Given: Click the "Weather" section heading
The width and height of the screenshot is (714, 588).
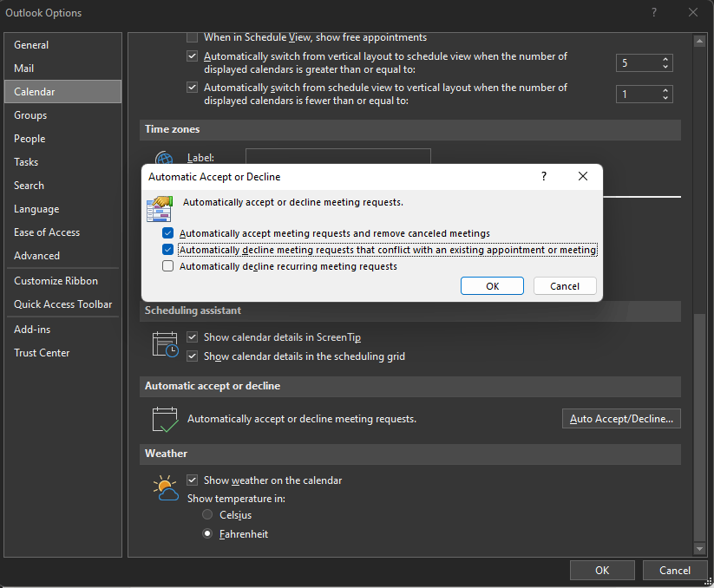Looking at the screenshot, I should (x=166, y=454).
